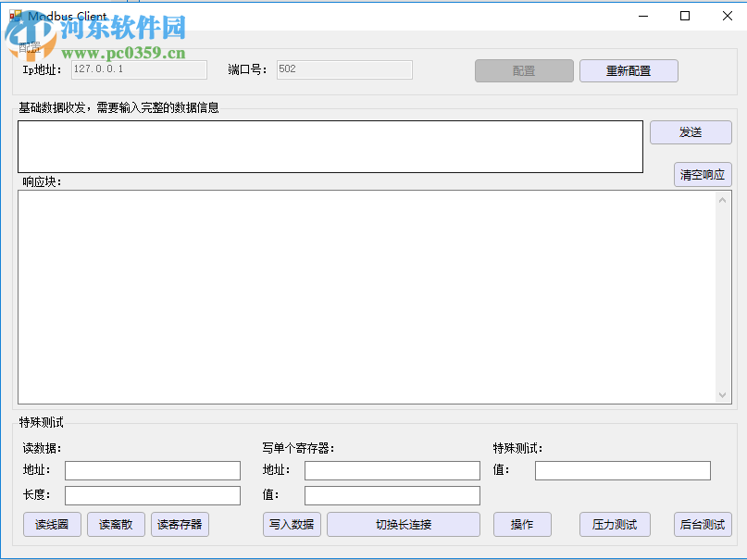Click the 地址 field under 读数据
Viewport: 747px width, 560px height.
point(152,470)
